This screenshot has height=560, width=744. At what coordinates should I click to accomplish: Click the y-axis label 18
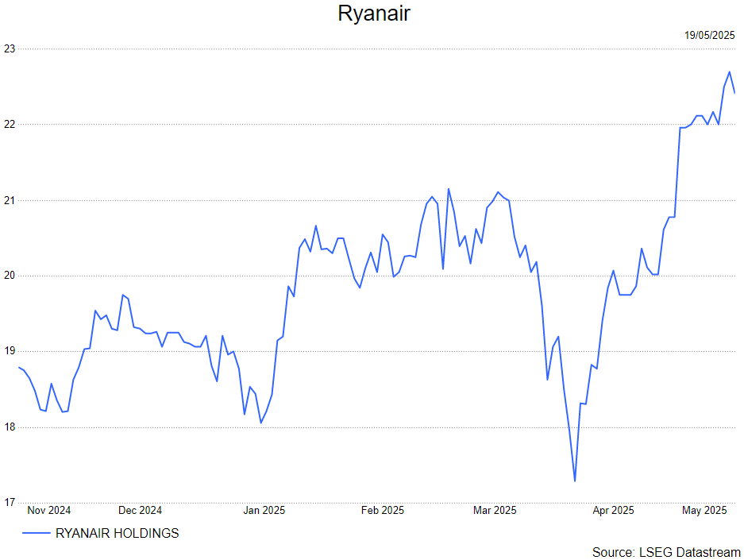point(10,427)
